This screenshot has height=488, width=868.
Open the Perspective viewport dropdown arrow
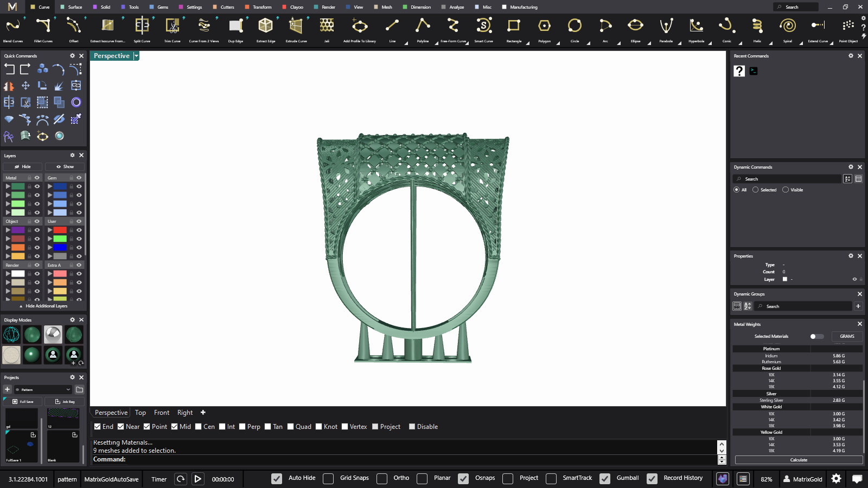(x=136, y=56)
